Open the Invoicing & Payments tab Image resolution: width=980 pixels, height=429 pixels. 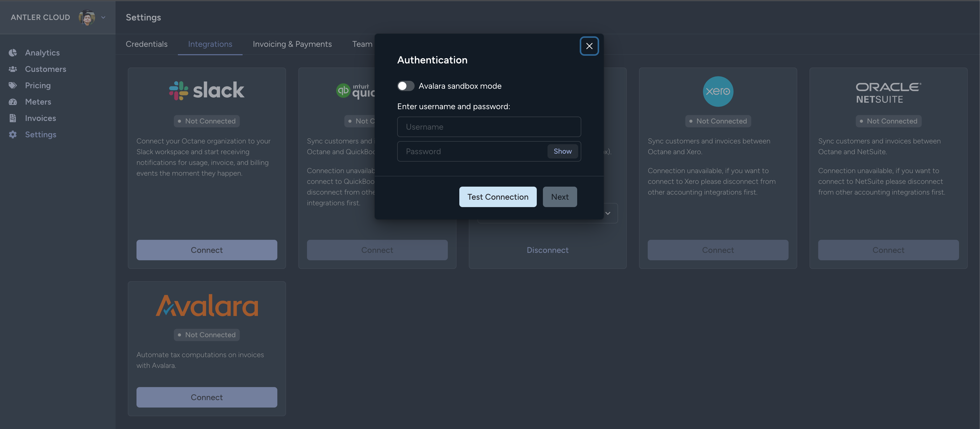pos(292,44)
